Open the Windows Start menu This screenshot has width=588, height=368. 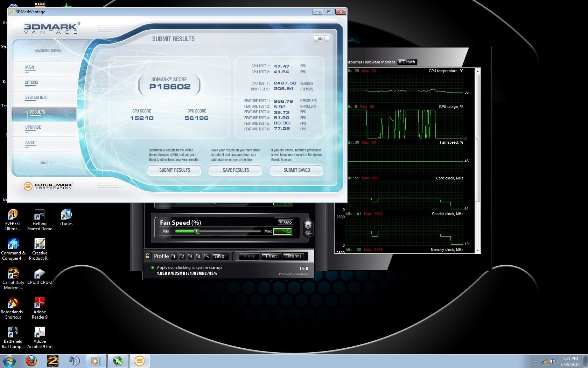click(9, 361)
